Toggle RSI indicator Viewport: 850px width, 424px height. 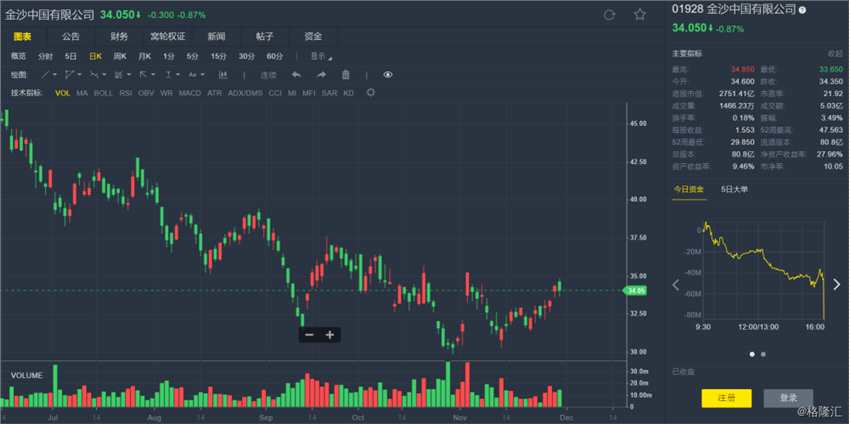coord(126,93)
